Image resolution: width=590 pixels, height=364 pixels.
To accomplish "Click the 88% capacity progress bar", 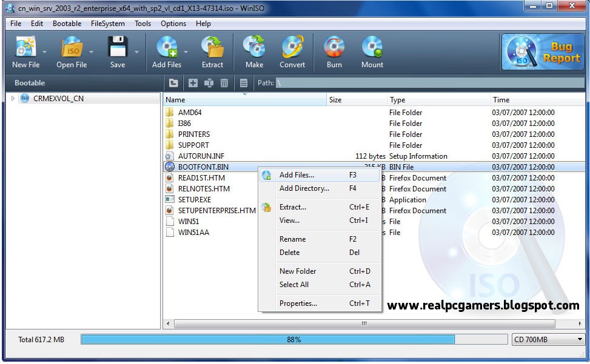I will point(294,340).
